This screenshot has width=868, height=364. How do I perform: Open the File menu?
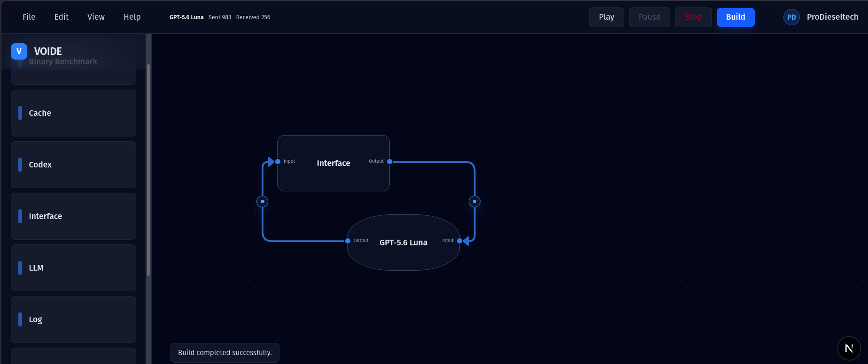29,17
